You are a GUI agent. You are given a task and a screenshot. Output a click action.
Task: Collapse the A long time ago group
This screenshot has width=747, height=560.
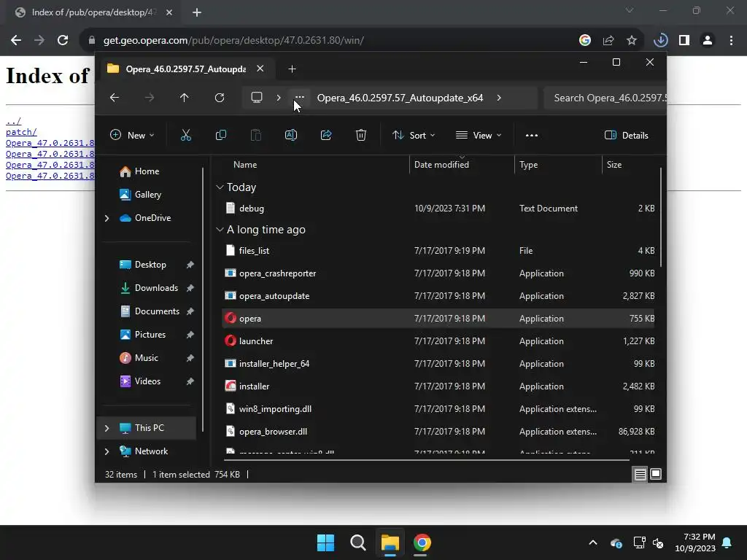coord(220,230)
